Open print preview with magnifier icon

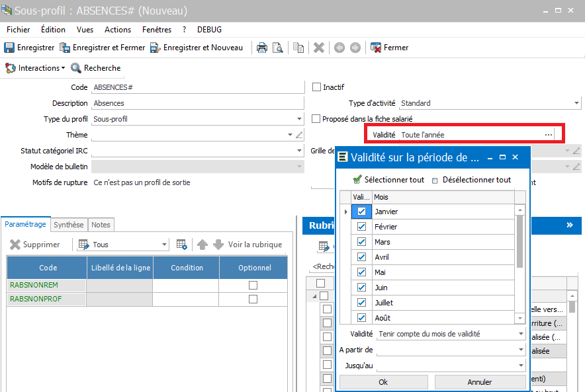tap(278, 48)
